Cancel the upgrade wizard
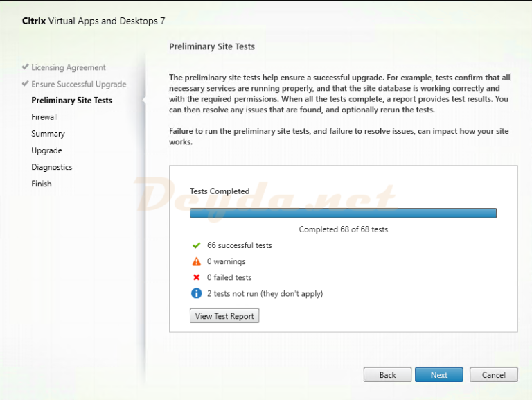The image size is (532, 400). pos(493,374)
